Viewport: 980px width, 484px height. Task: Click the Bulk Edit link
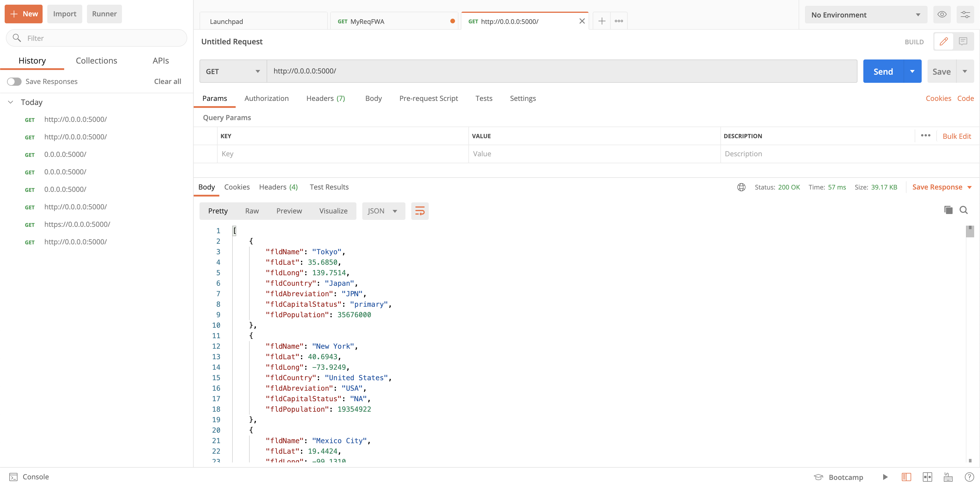tap(956, 136)
